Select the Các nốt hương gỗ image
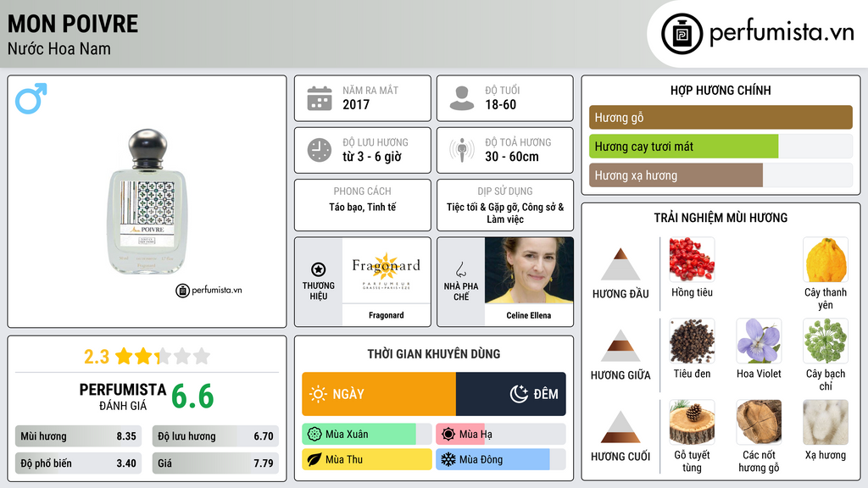The width and height of the screenshot is (868, 488). tap(759, 422)
